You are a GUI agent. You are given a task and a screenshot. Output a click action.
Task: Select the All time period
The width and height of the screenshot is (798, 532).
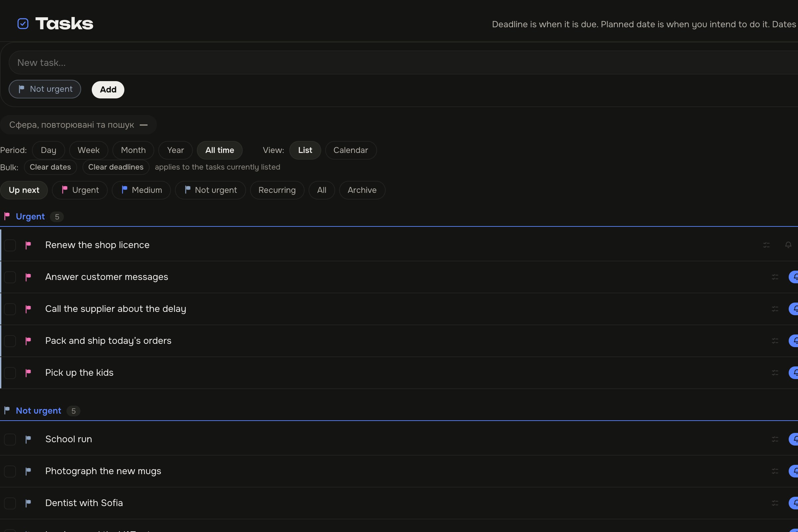(x=219, y=150)
